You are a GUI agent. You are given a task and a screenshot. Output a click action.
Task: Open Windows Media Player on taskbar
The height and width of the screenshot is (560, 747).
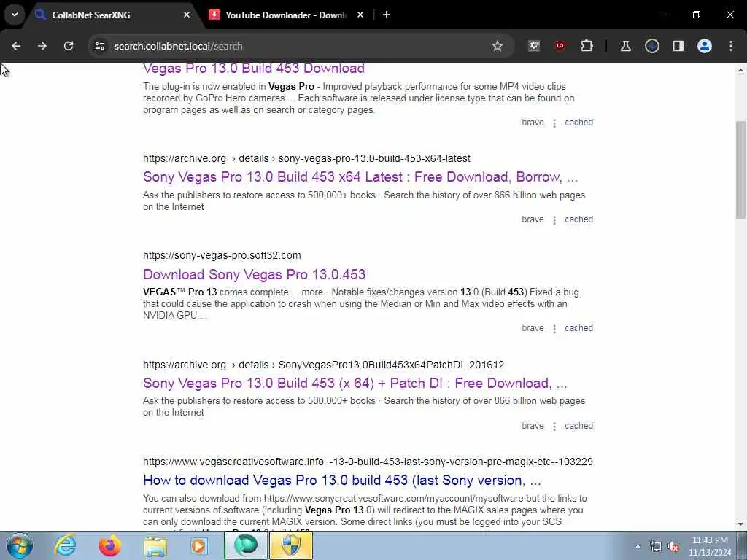(199, 545)
